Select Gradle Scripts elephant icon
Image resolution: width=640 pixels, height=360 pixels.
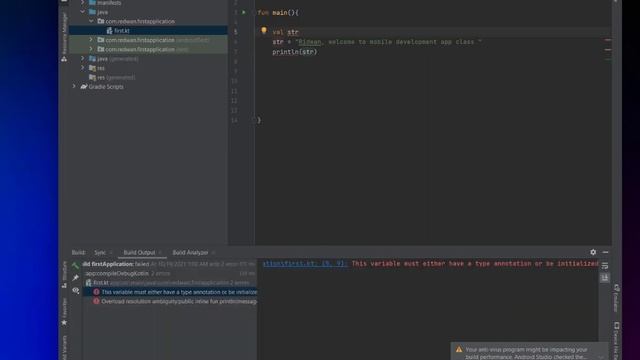click(x=84, y=87)
